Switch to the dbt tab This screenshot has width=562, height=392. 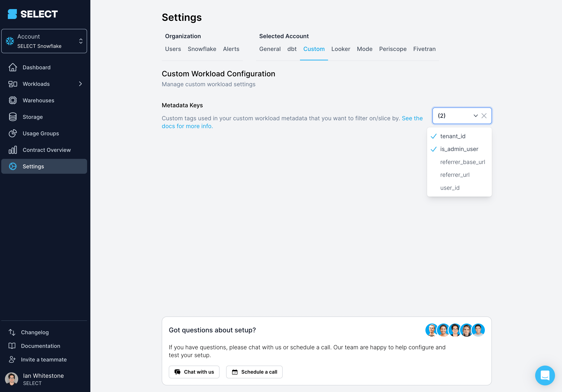click(x=292, y=49)
